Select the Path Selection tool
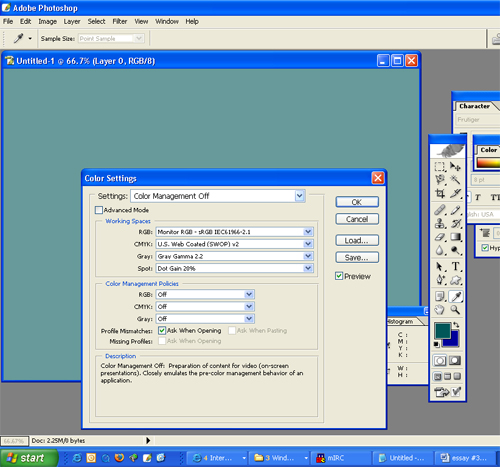 pos(440,266)
